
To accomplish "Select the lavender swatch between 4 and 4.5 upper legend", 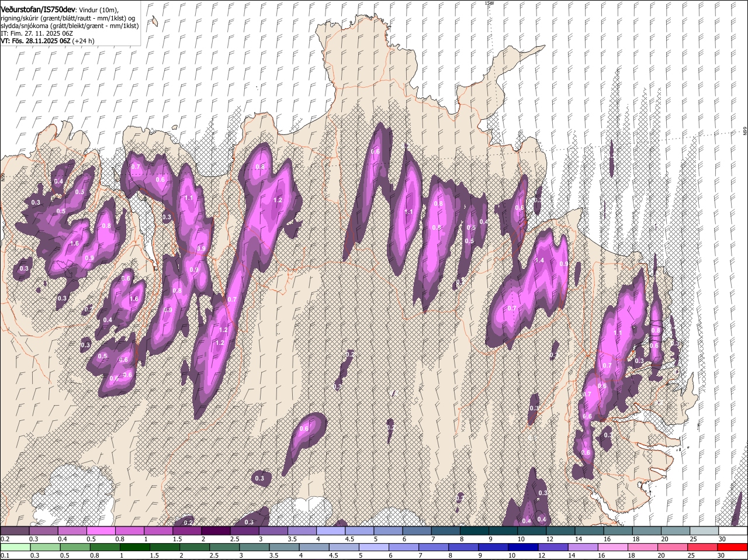I will pyautogui.click(x=331, y=531).
